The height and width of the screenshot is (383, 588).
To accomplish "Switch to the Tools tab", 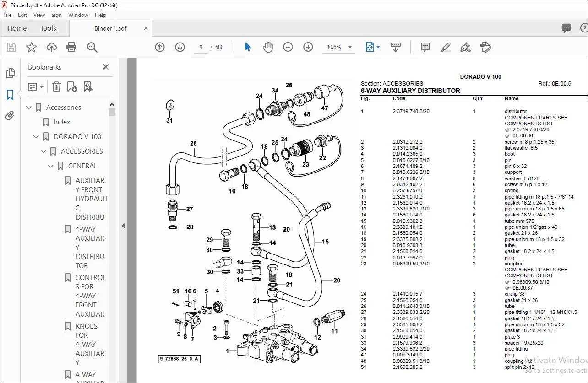I will pyautogui.click(x=48, y=28).
